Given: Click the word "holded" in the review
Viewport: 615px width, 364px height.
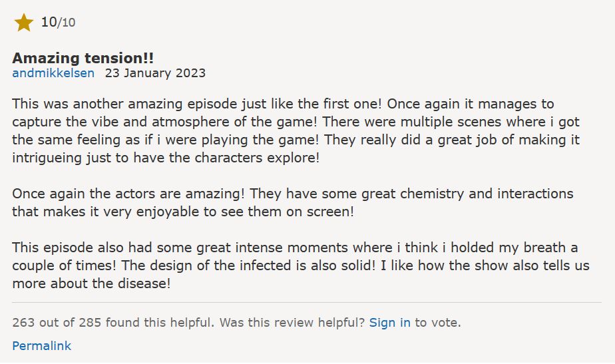Looking at the screenshot, I should [473, 248].
